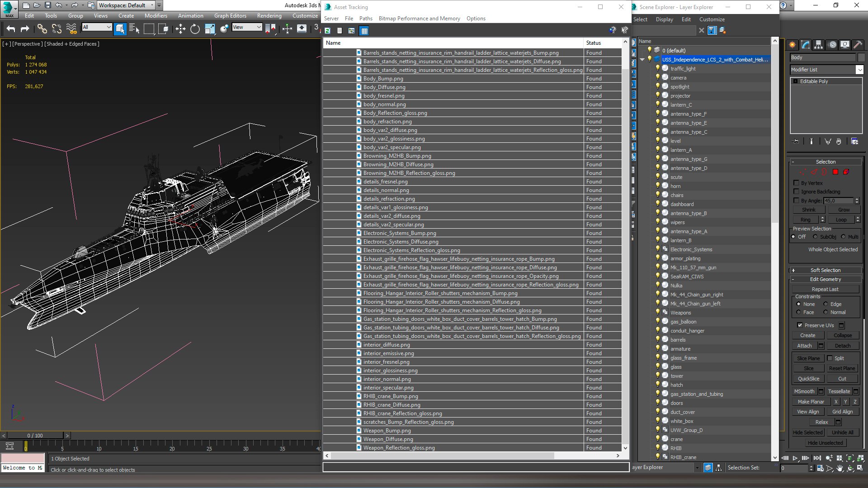
Task: Click the main toolbar Redo arrow
Action: click(25, 29)
